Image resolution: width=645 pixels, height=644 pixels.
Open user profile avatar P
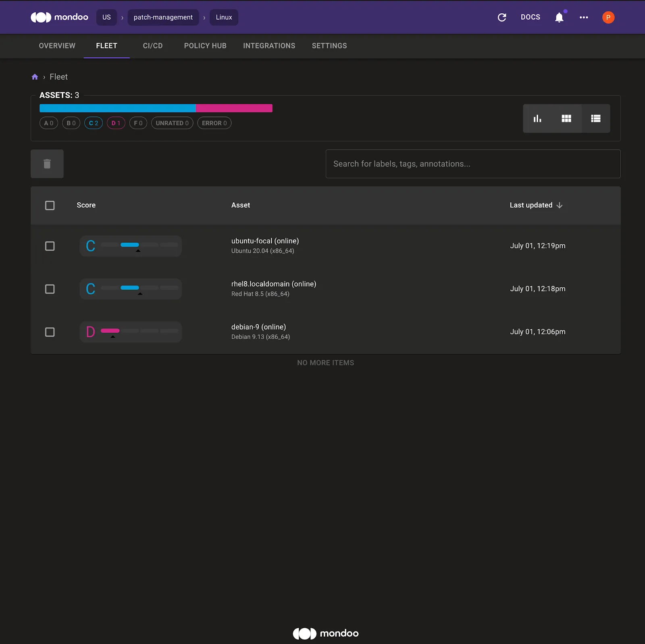pyautogui.click(x=608, y=17)
